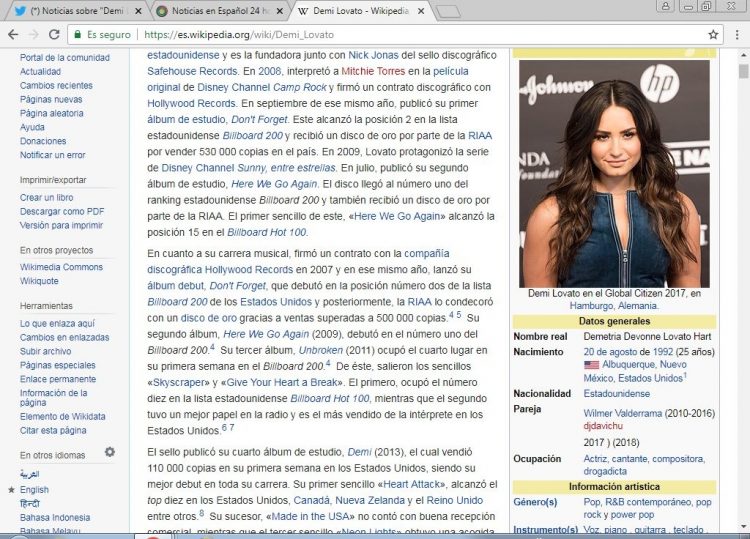The image size is (750, 539).
Task: Switch to the Twitter Noticias sobre Demi tab
Action: click(x=75, y=11)
